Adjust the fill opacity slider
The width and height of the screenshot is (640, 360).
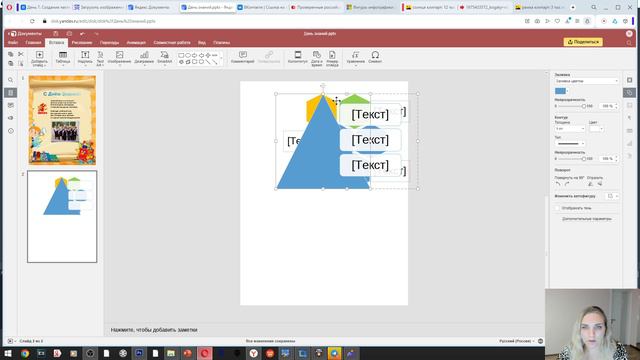coord(571,106)
